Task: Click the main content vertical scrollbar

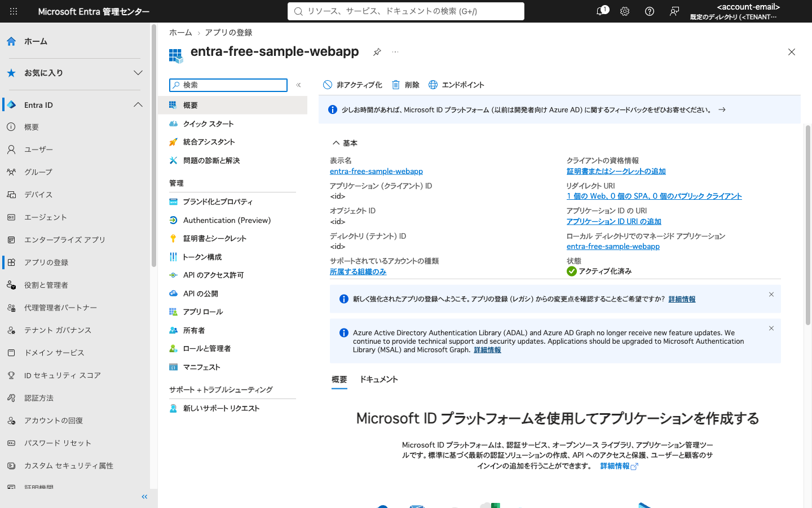Action: 807,226
